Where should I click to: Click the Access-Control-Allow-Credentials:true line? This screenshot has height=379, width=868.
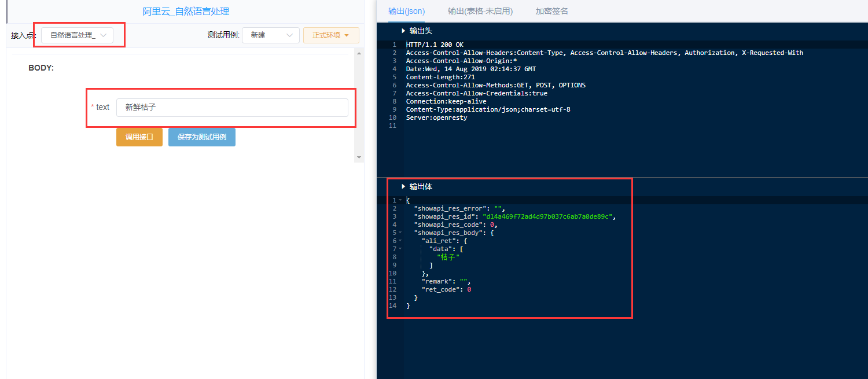point(476,93)
